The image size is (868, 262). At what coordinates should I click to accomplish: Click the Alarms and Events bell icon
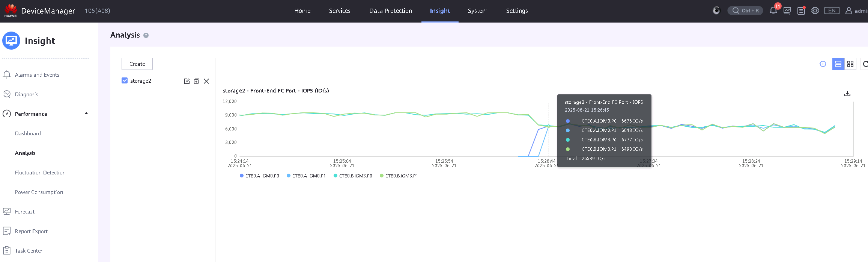(x=7, y=75)
